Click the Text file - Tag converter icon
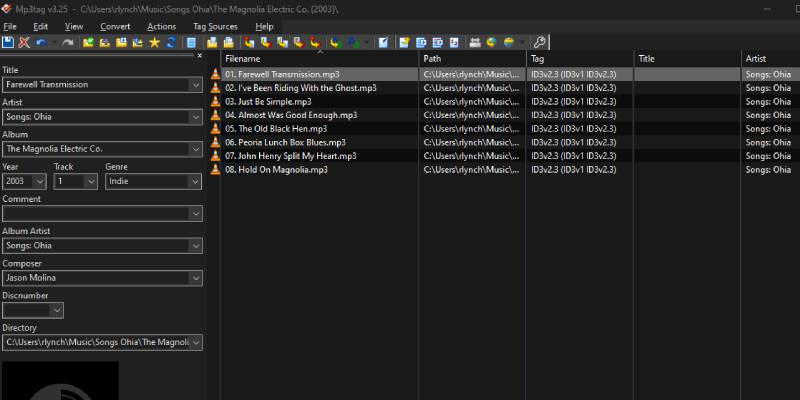Viewport: 800px width, 400px height. point(299,42)
